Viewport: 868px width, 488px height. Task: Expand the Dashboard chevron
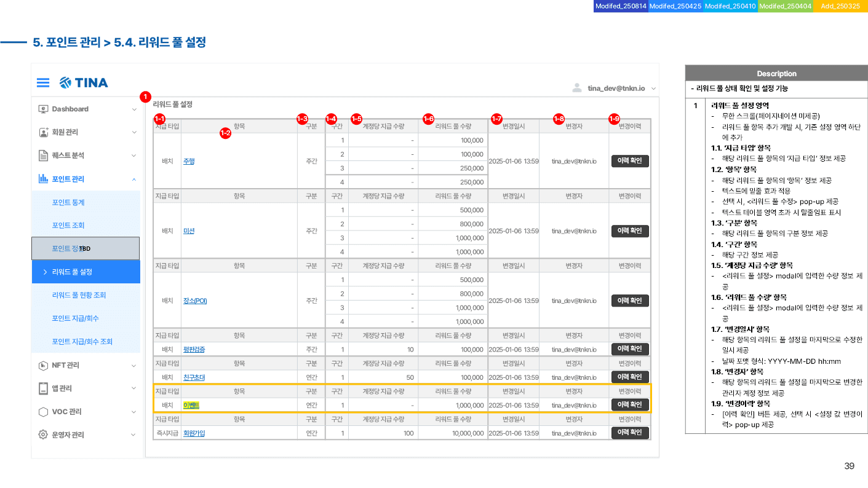[134, 109]
